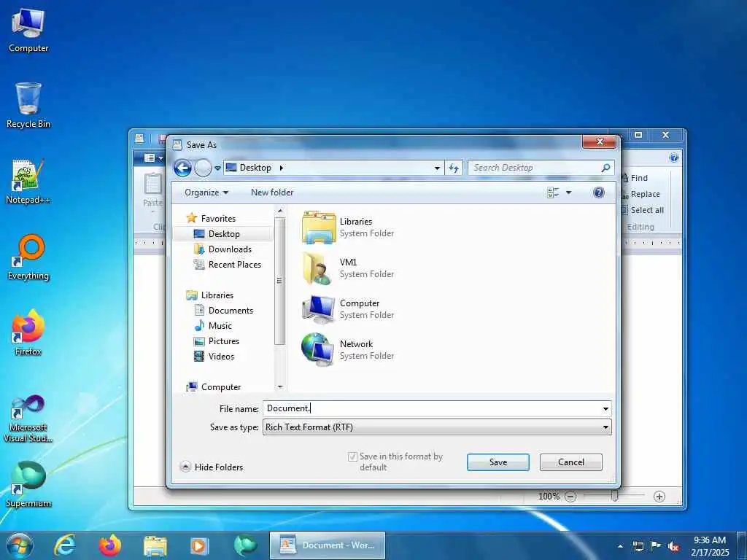Image resolution: width=747 pixels, height=560 pixels.
Task: Select Computer in navigation pane
Action: (220, 387)
